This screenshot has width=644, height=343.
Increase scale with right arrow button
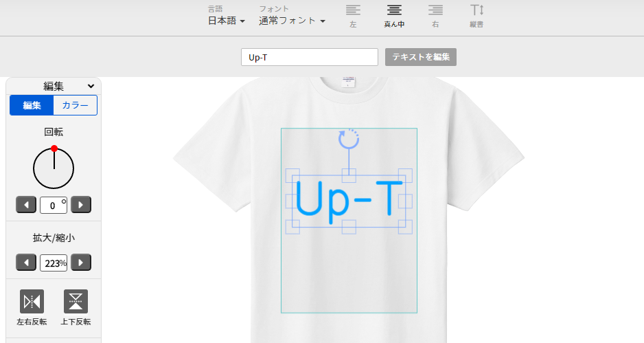click(81, 262)
